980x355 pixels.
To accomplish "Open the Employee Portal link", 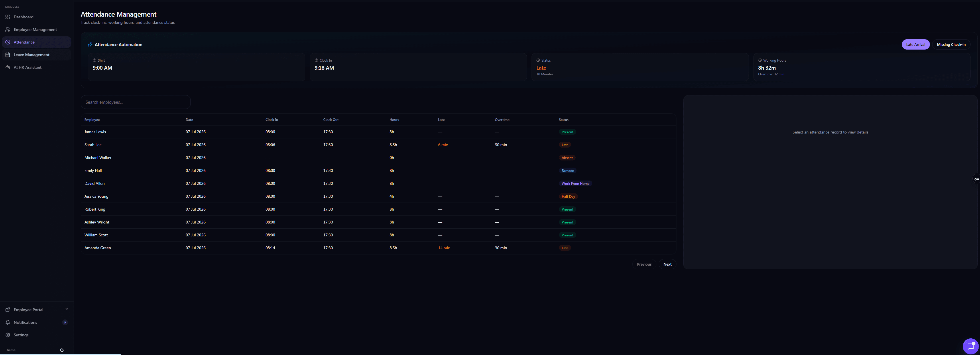I will pyautogui.click(x=37, y=310).
